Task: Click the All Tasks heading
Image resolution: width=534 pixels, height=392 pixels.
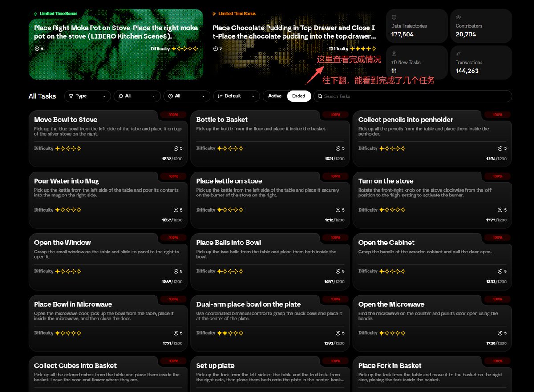Action: 42,96
